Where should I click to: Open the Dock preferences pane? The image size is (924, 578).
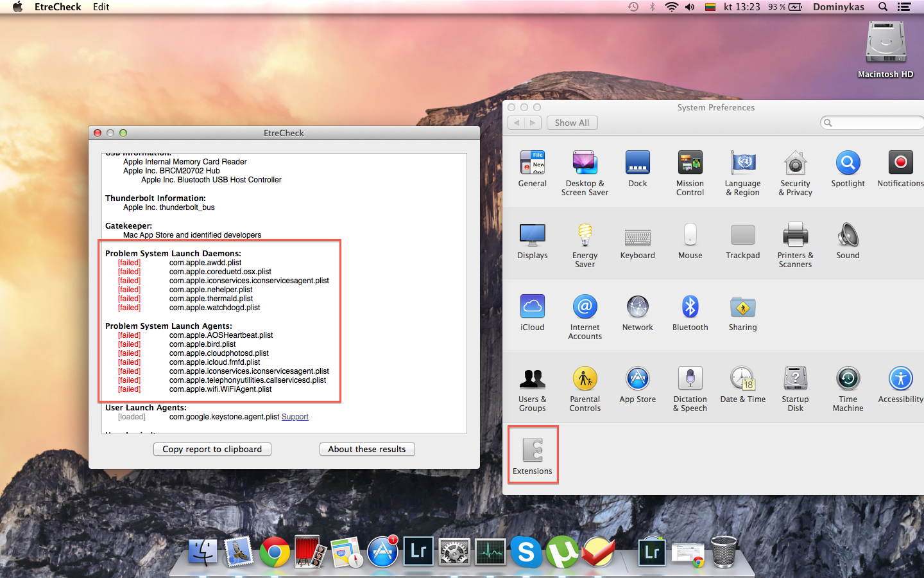(637, 169)
